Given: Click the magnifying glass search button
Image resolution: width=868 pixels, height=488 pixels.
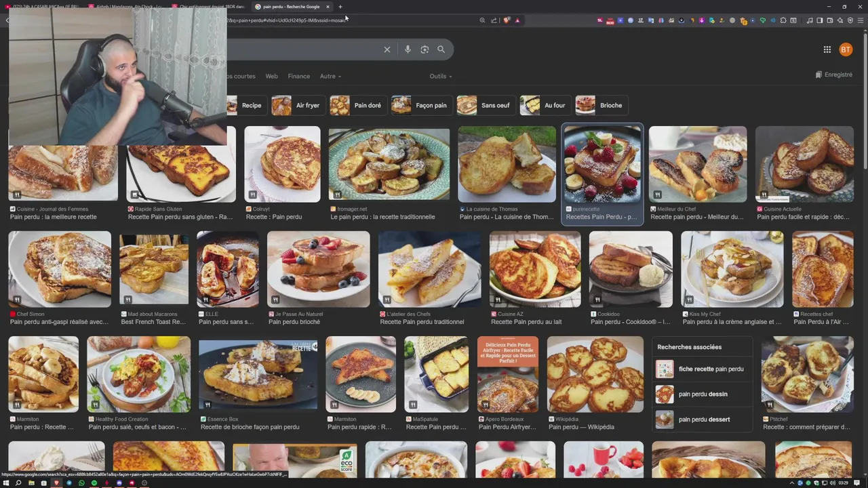Looking at the screenshot, I should coord(441,49).
